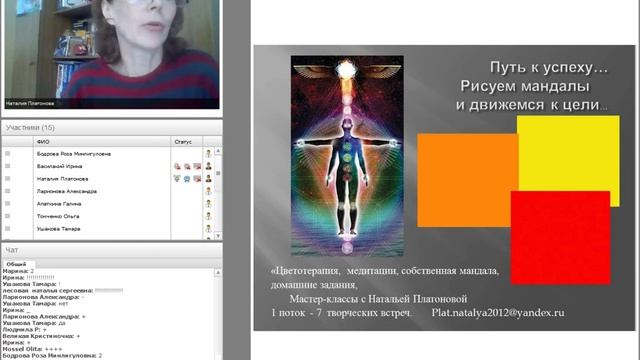Click chat message Ирина: !!!!!!!!!!!!

(x=29, y=278)
